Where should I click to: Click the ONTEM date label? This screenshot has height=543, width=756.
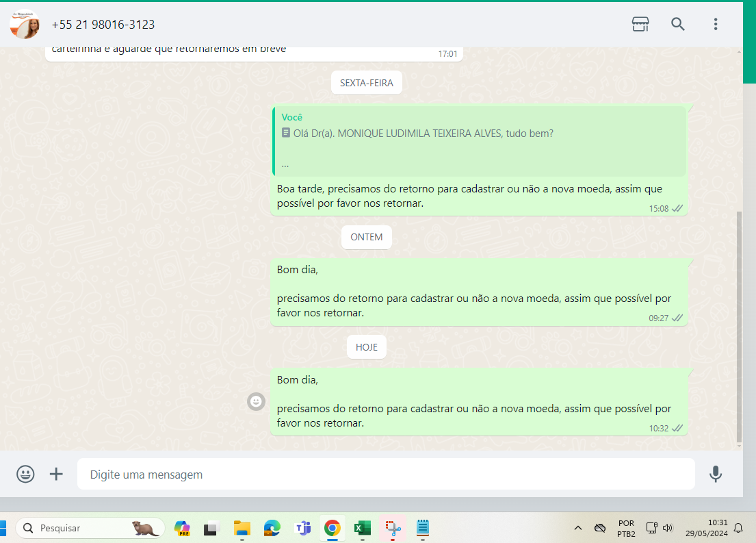[x=367, y=238]
